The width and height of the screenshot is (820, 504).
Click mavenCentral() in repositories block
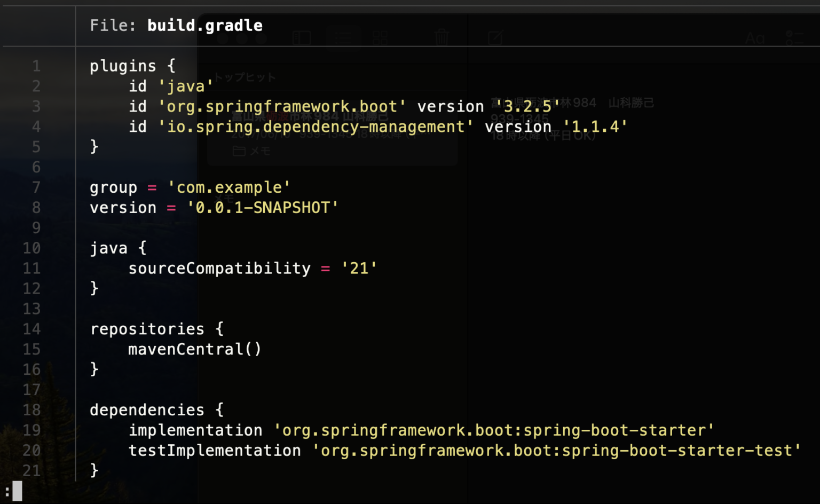click(x=195, y=349)
